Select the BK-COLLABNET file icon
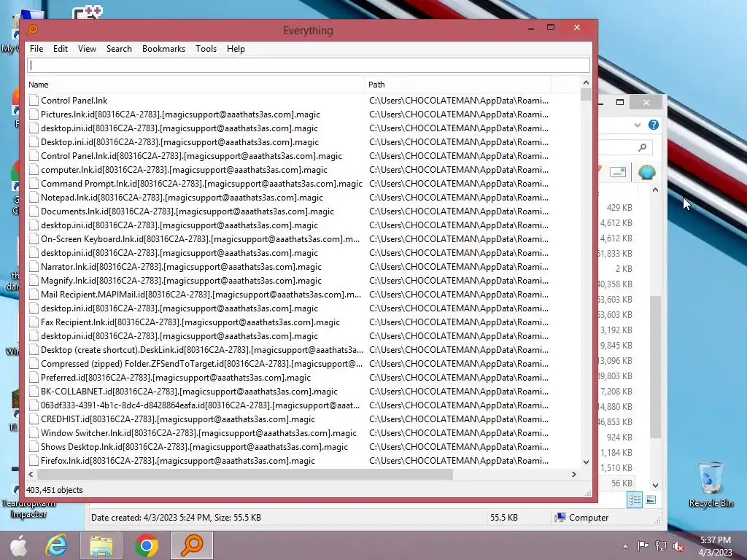Viewport: 747px width, 560px height. click(x=34, y=392)
